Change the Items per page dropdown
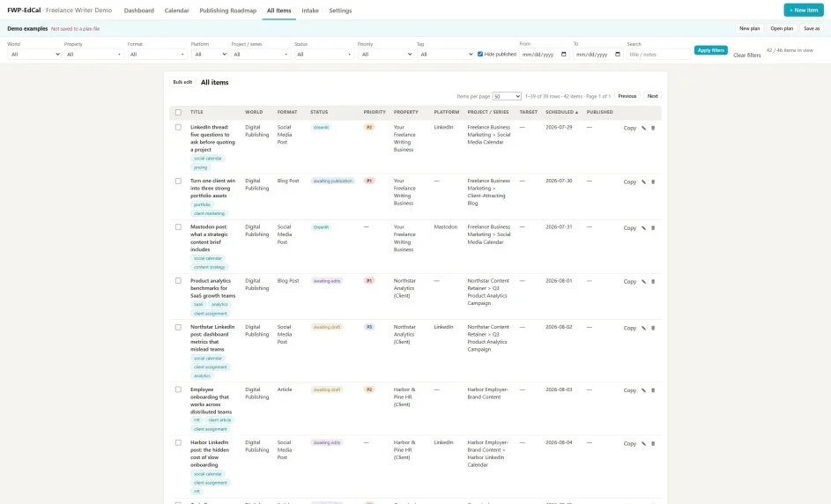 [x=507, y=96]
